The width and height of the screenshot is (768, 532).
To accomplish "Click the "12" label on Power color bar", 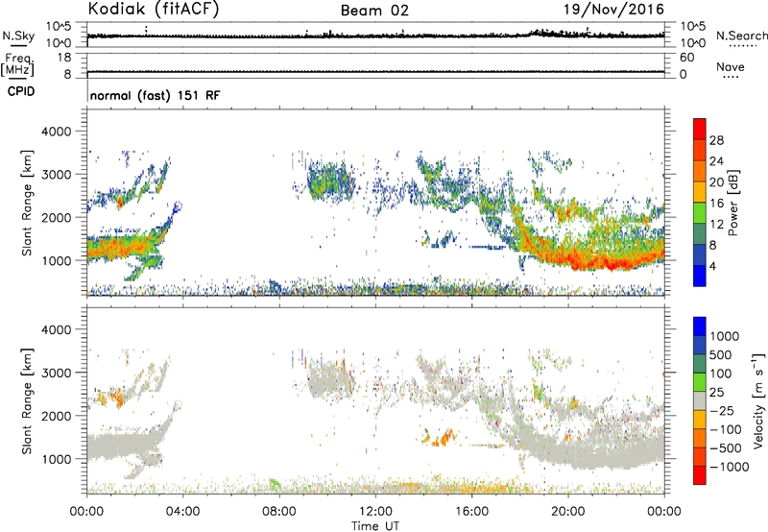I will (x=716, y=225).
